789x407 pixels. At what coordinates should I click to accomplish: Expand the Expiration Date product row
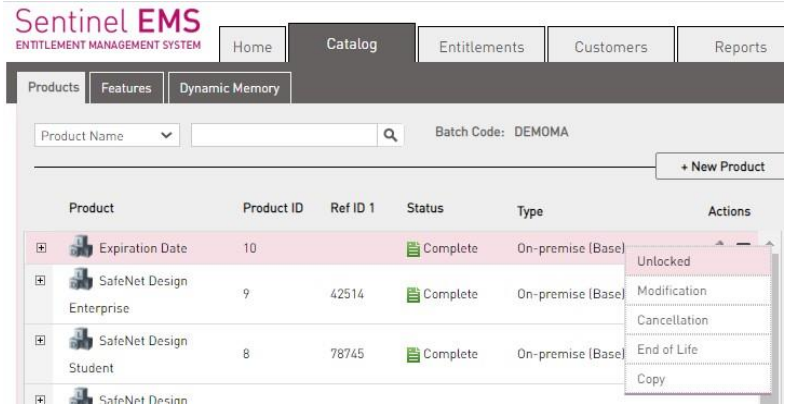pyautogui.click(x=42, y=249)
